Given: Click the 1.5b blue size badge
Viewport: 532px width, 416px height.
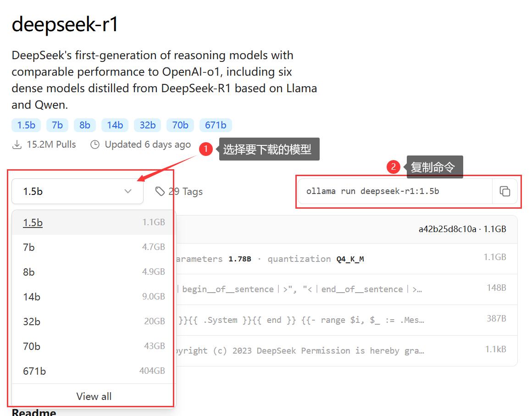Looking at the screenshot, I should 26,125.
